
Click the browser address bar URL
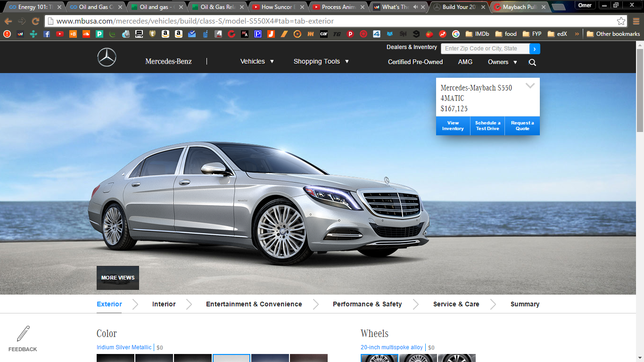click(x=195, y=21)
